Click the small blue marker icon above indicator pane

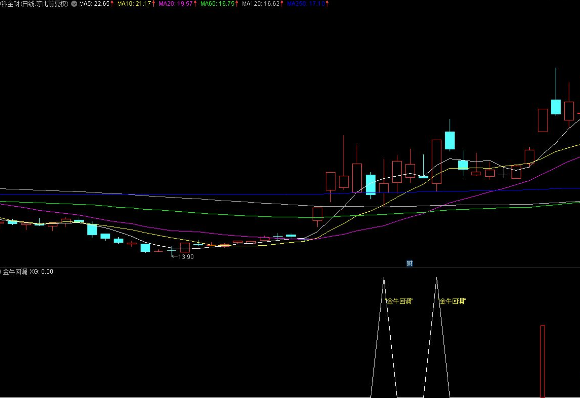click(x=409, y=263)
